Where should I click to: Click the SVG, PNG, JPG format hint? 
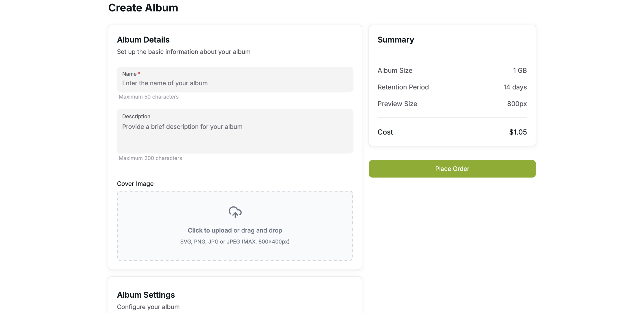[235, 242]
